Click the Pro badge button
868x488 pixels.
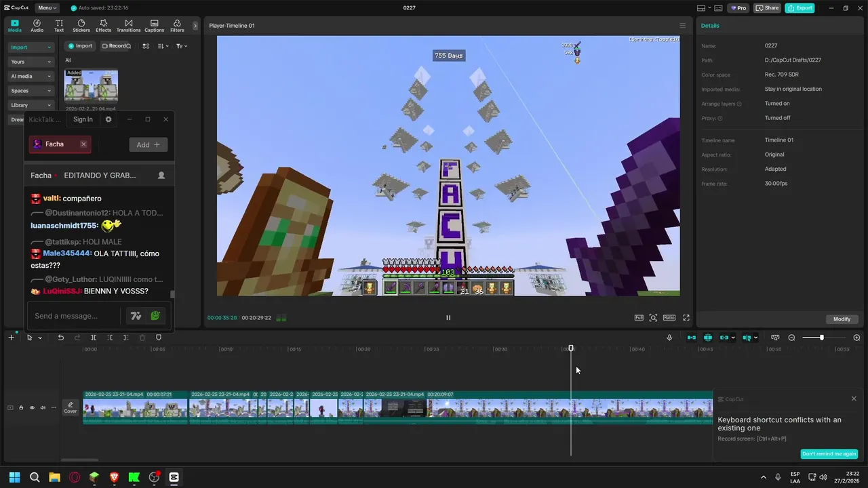[x=738, y=8]
